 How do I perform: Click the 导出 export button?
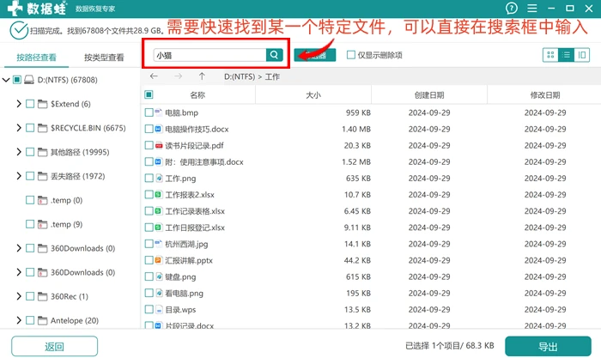(x=548, y=347)
